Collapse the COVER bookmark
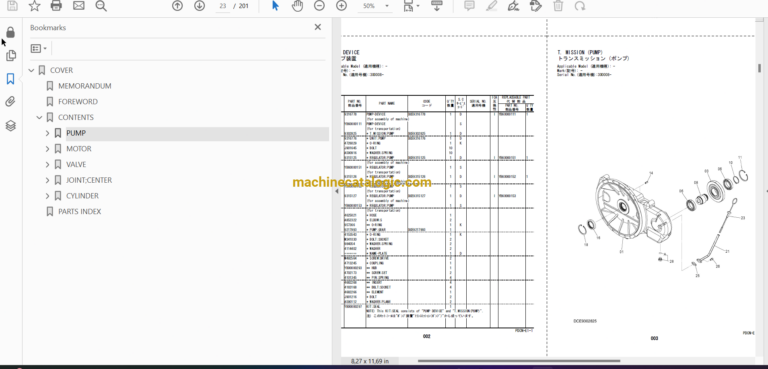Screen dimensions: 768x369 click(32, 71)
